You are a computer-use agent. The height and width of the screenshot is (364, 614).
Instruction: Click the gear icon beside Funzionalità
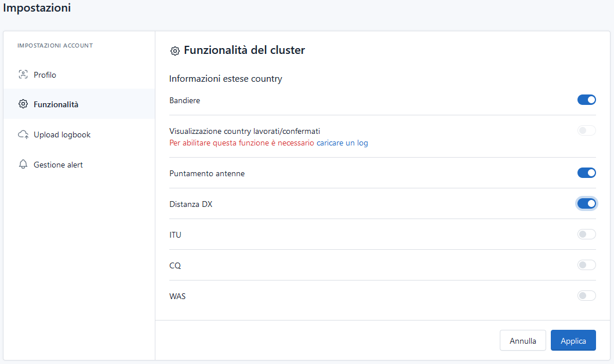(23, 104)
